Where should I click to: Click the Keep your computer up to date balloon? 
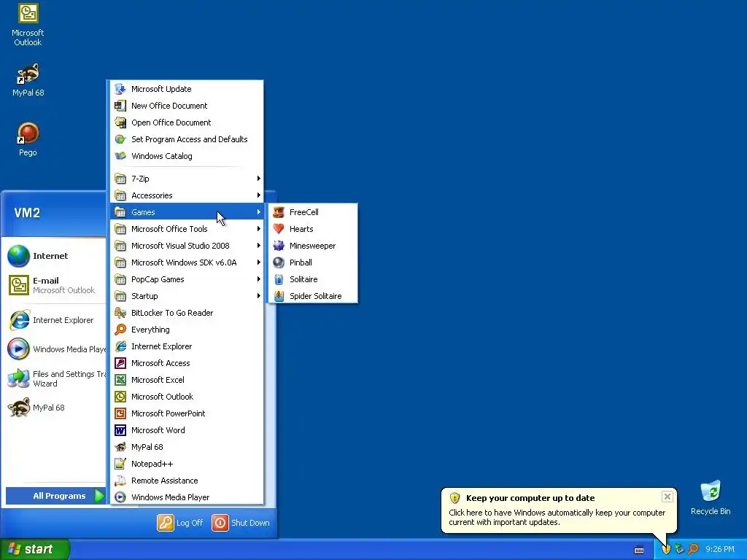pos(559,510)
